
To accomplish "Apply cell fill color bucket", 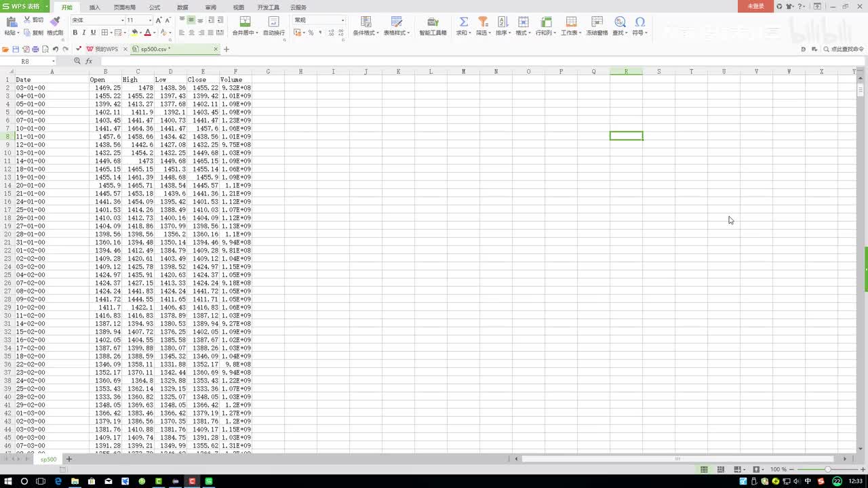I will pyautogui.click(x=135, y=33).
